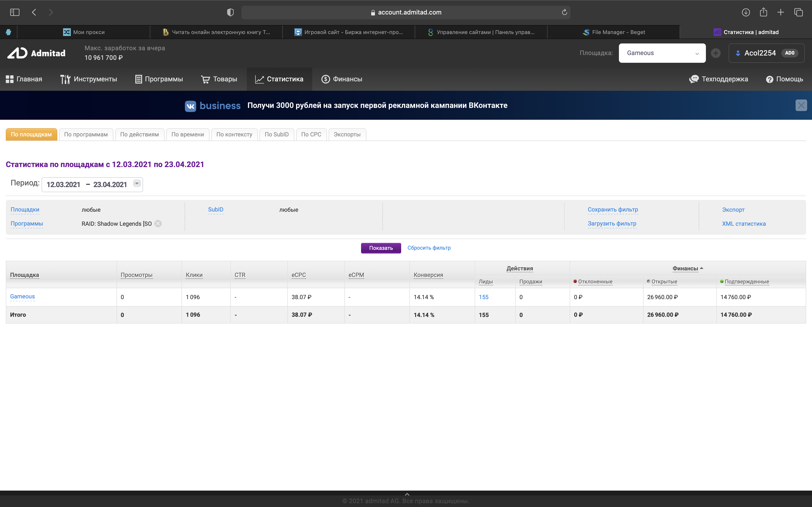The width and height of the screenshot is (812, 507).
Task: Click the add platform plus icon
Action: (715, 53)
